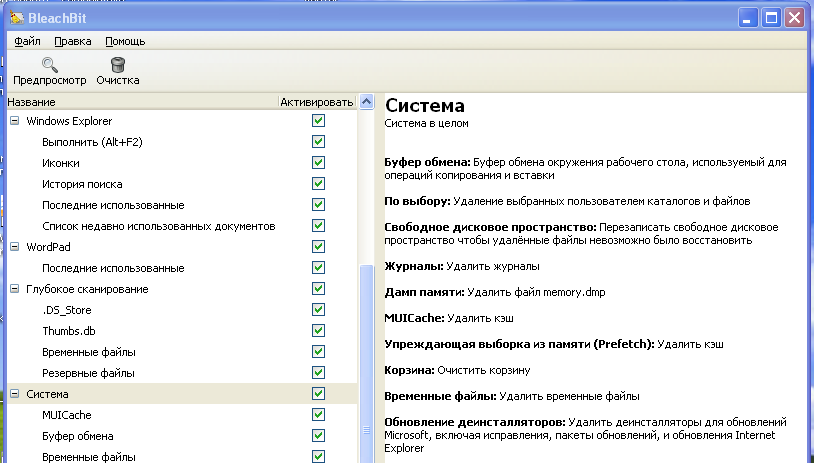Image resolution: width=814 pixels, height=463 pixels.
Task: Open the Файл menu
Action: coord(27,42)
